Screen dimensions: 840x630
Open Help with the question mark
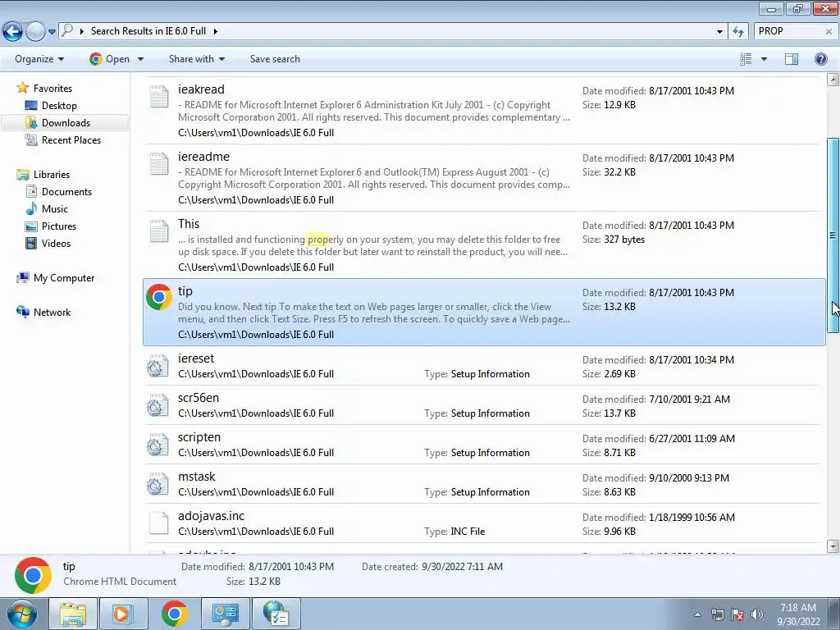(820, 59)
